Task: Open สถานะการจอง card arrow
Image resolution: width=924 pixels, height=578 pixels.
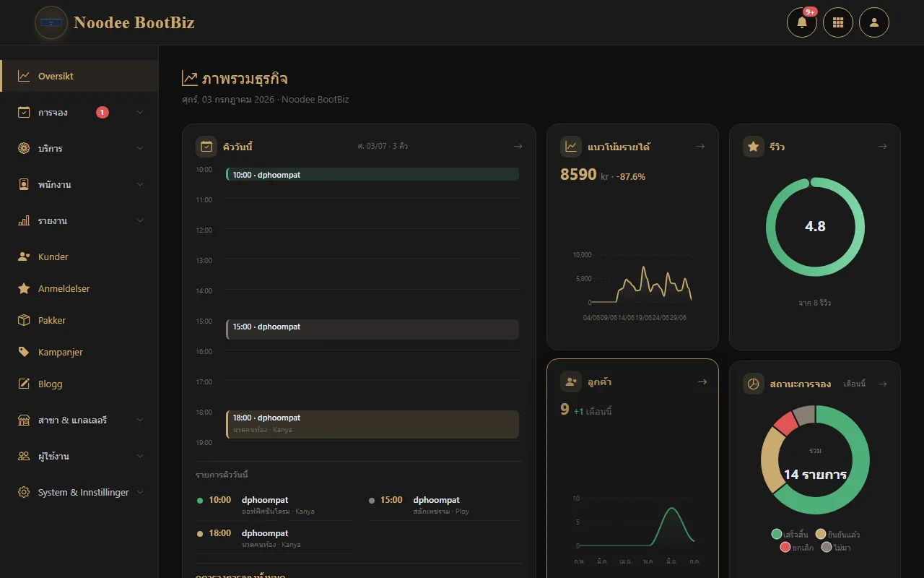Action: click(882, 384)
